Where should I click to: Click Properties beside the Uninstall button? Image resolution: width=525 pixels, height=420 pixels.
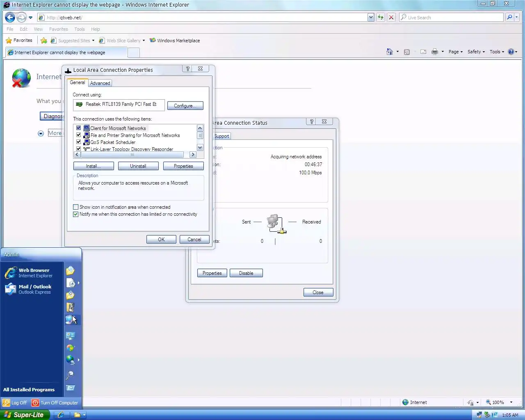[183, 166]
